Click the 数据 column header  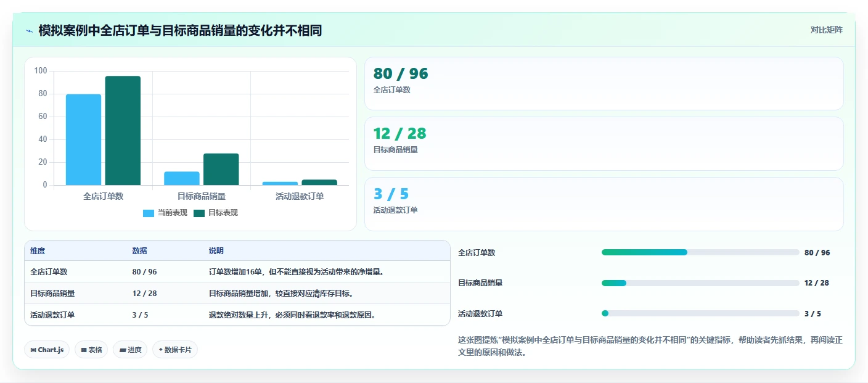139,251
